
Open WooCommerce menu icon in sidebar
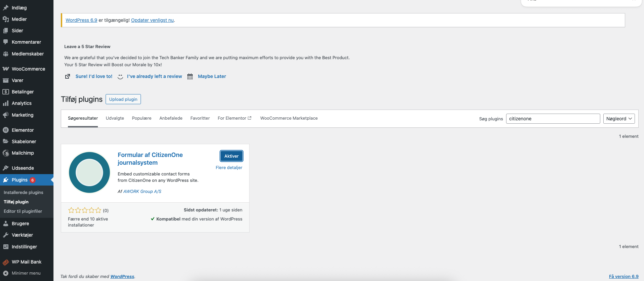click(x=6, y=69)
